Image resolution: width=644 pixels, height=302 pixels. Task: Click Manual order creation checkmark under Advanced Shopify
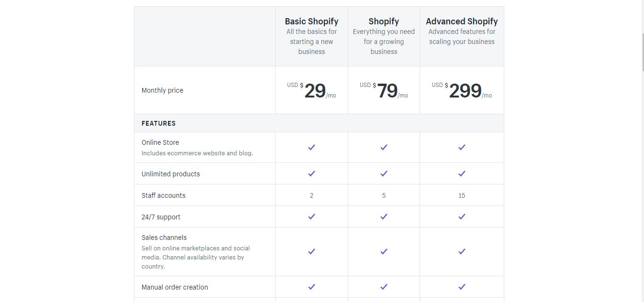coord(462,287)
